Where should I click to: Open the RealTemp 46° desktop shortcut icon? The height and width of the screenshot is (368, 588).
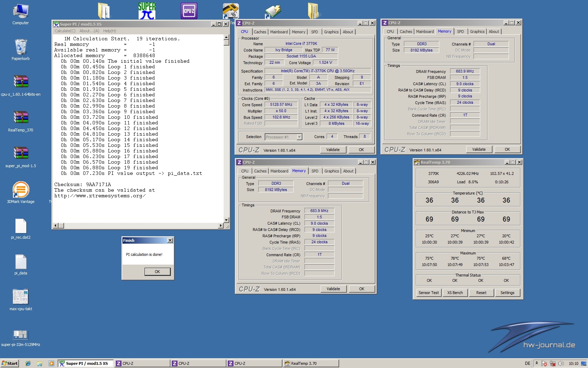[x=231, y=11]
